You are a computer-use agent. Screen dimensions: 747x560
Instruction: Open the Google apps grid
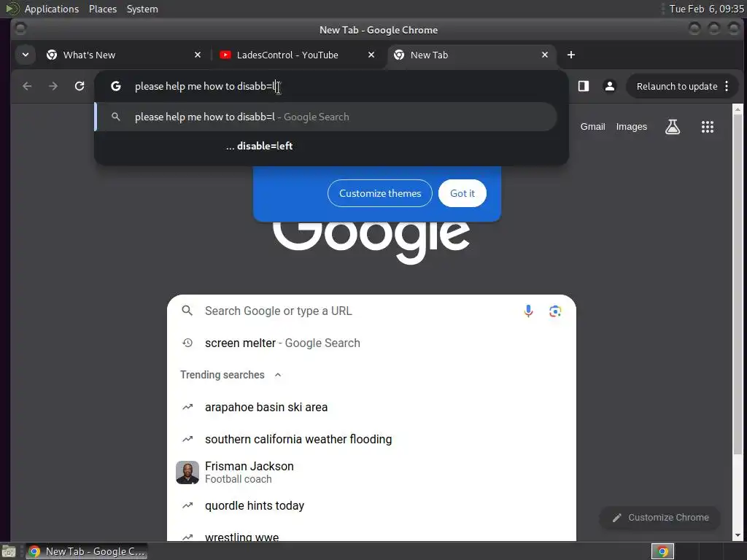[x=708, y=127]
